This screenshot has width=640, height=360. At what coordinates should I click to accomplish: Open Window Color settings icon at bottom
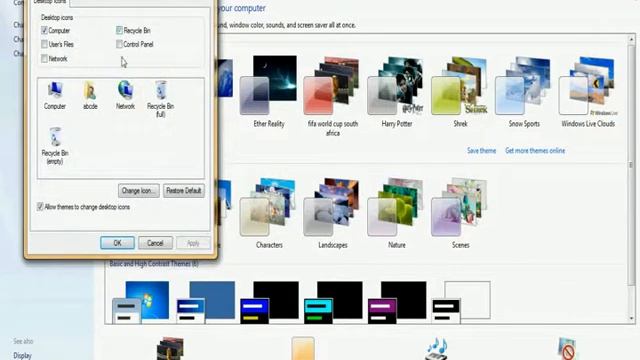tap(303, 348)
